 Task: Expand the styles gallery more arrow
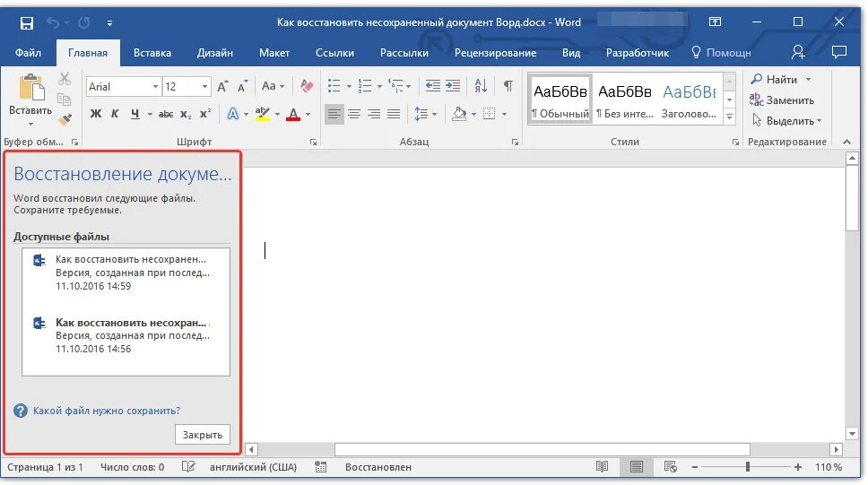coord(730,117)
